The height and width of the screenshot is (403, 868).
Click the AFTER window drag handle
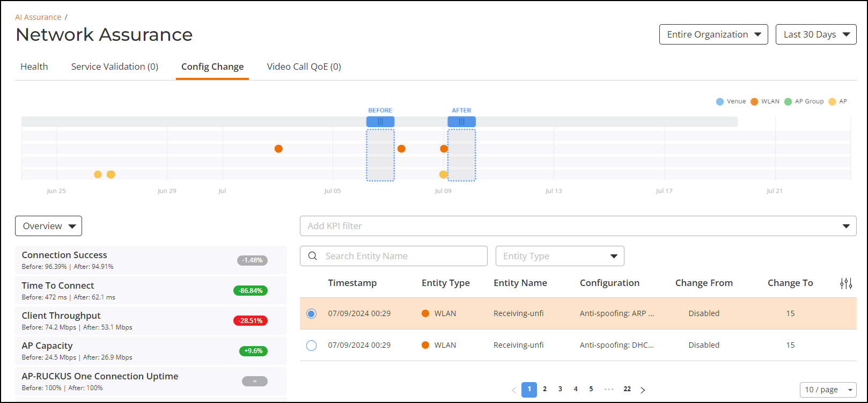[x=461, y=122]
